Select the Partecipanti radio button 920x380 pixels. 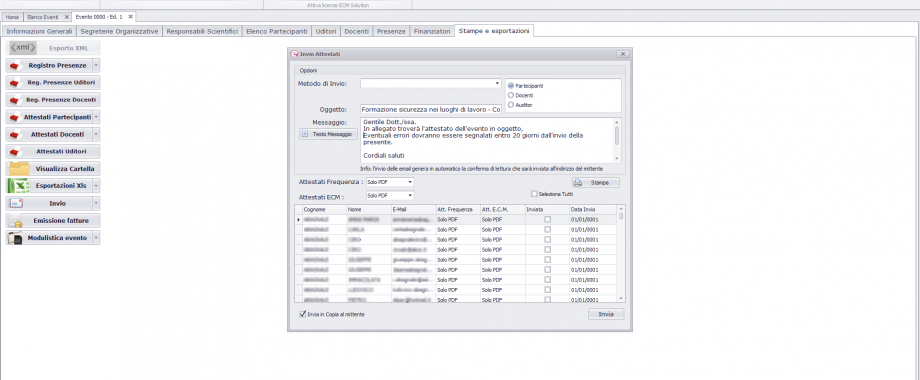coord(510,86)
